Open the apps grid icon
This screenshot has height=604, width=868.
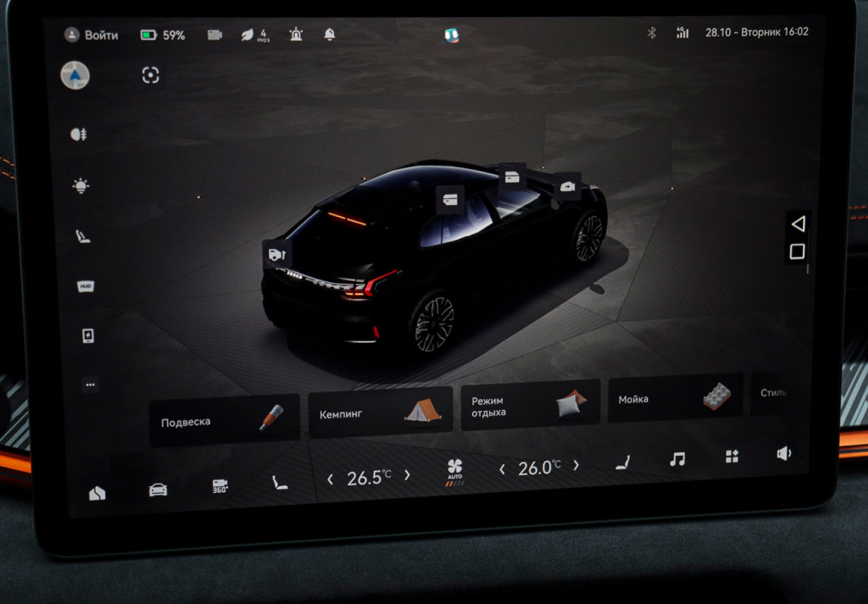click(x=732, y=457)
